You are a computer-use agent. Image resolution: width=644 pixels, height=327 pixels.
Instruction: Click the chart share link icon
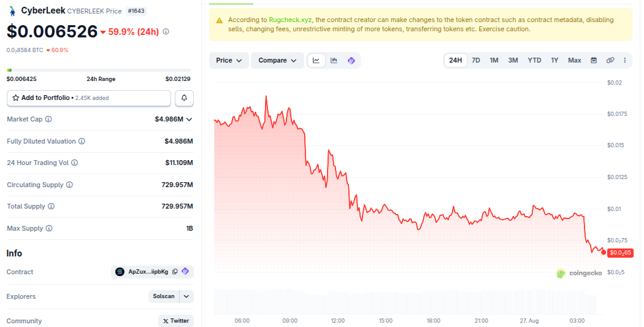click(610, 60)
